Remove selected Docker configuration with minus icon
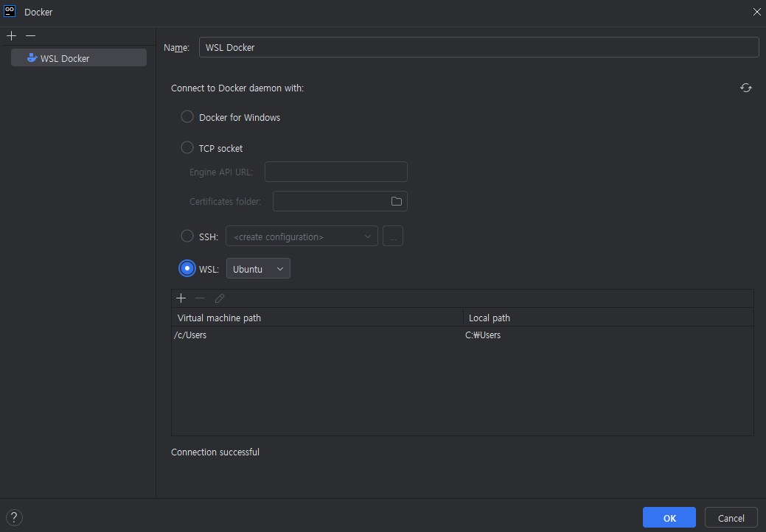Screen dimensions: 766x532 [x=30, y=35]
